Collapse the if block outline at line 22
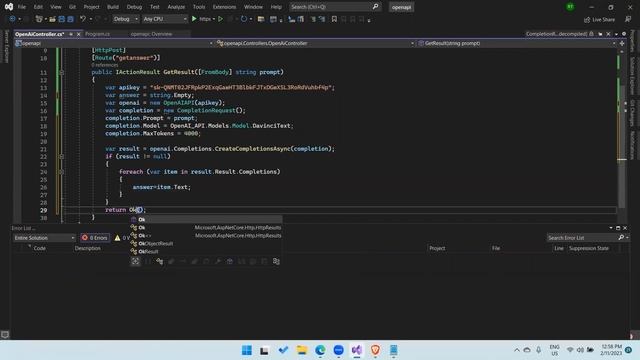 coord(62,156)
